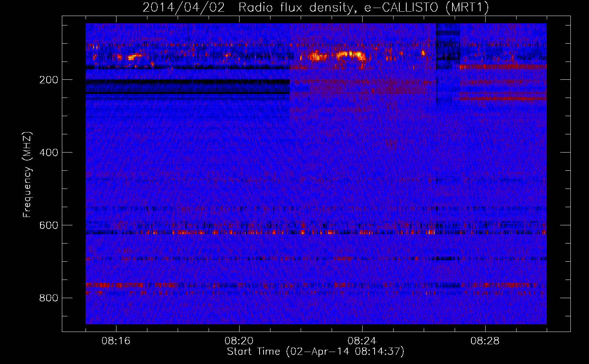Click the 800 frequency tick label
Image resolution: width=589 pixels, height=364 pixels.
tap(49, 298)
